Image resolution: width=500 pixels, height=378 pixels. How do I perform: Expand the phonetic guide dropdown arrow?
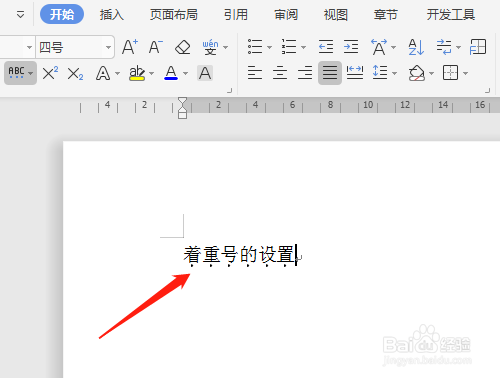coord(226,47)
